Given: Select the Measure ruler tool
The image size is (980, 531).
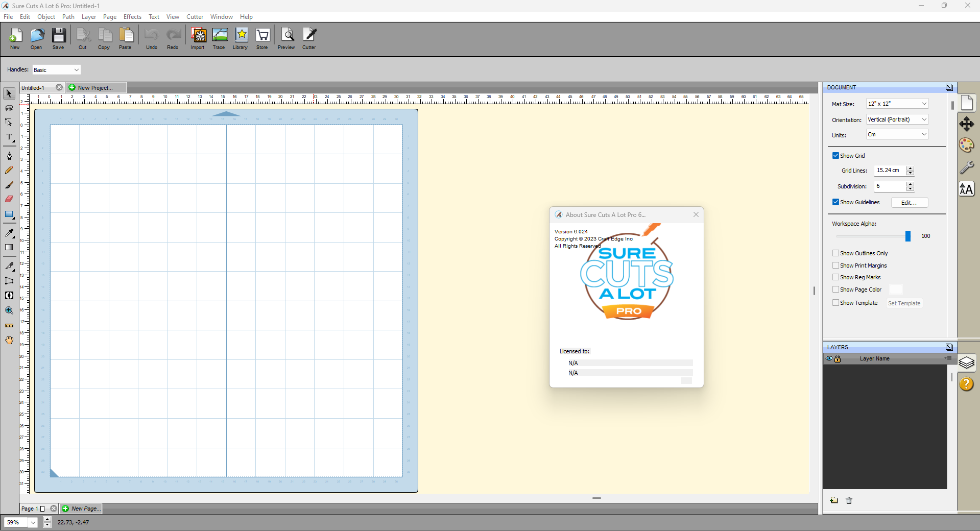Looking at the screenshot, I should coord(9,325).
